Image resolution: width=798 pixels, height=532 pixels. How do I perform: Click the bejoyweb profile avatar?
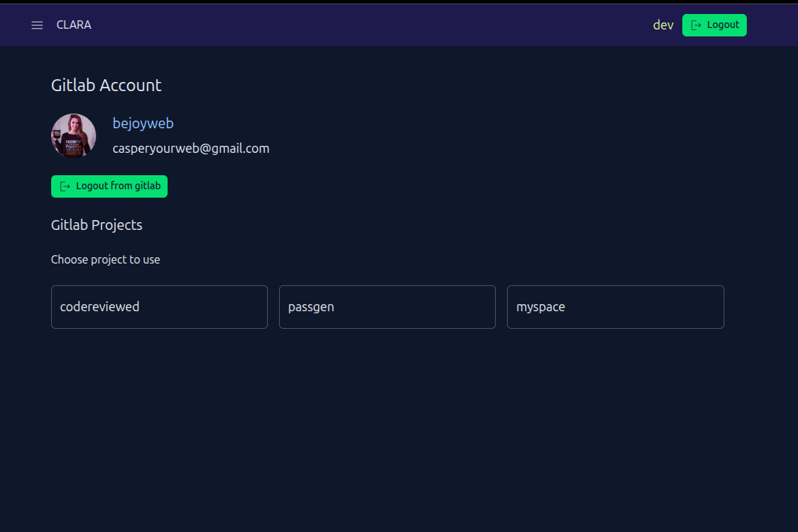pyautogui.click(x=74, y=136)
